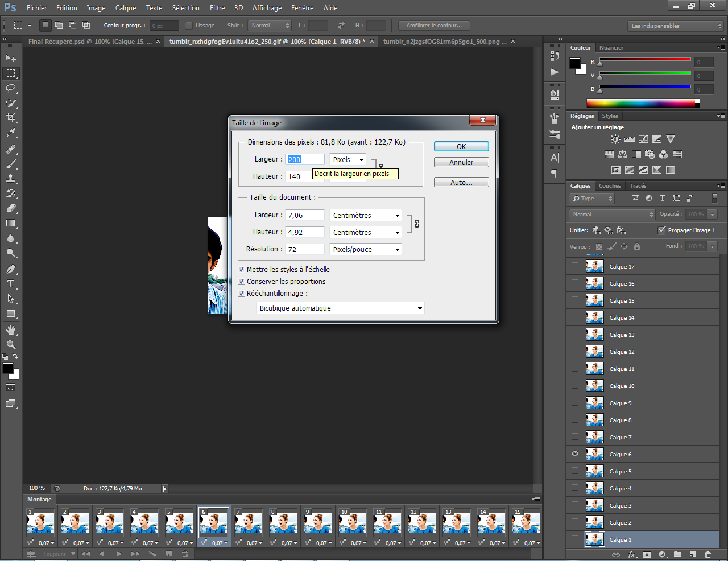Open Les indispensables workspace dropdown
This screenshot has width=728, height=561.
(x=676, y=26)
